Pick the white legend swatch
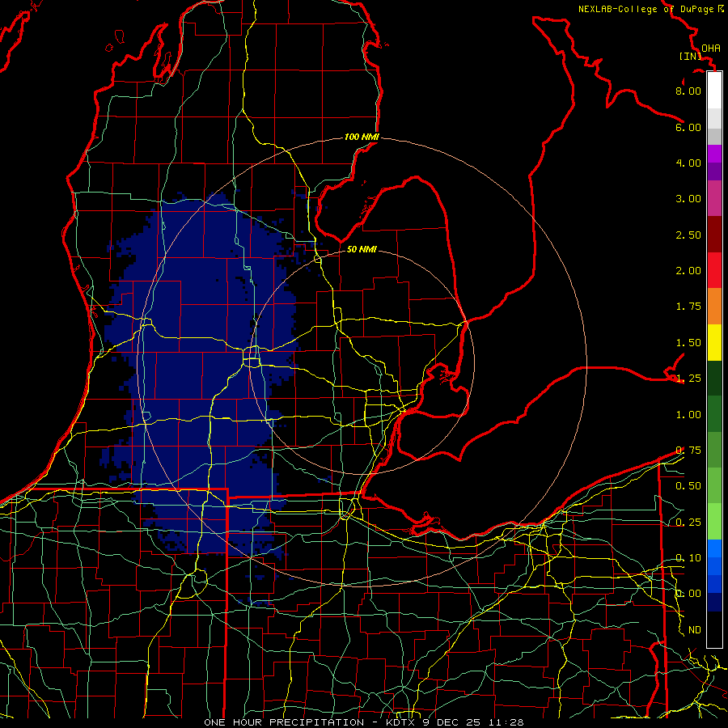 tap(714, 91)
